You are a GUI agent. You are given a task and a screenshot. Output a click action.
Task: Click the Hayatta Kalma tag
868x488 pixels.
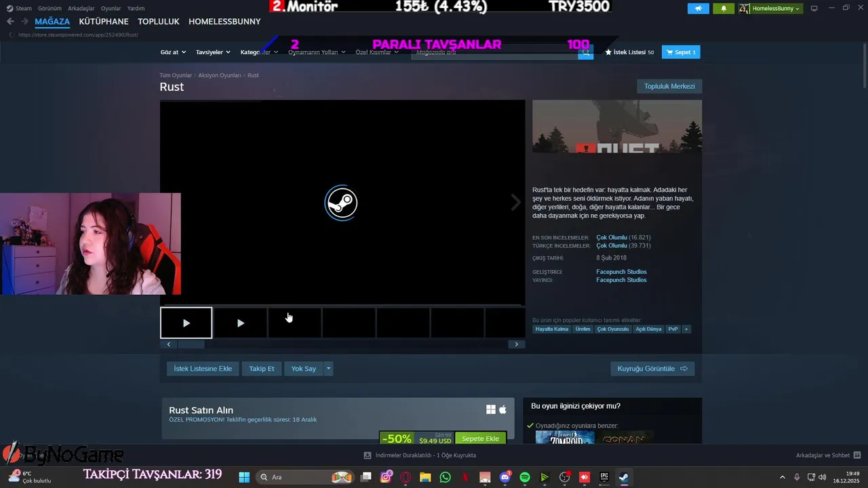(552, 329)
